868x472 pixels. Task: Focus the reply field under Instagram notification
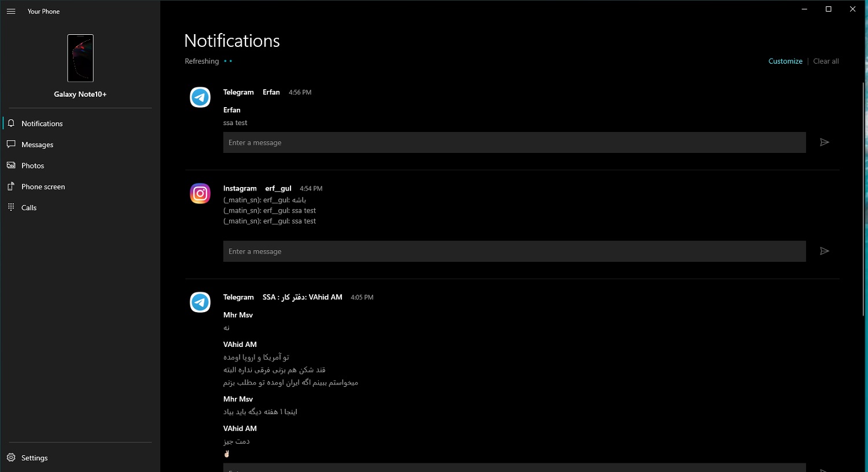[x=514, y=251]
